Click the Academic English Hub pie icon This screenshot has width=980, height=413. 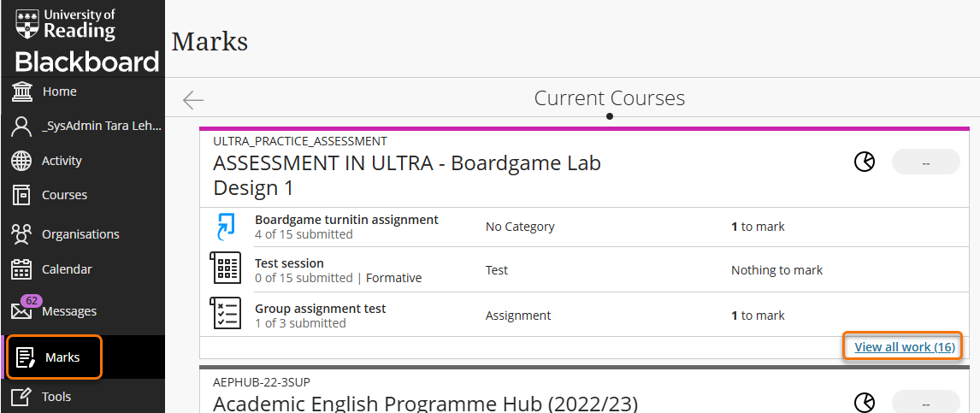click(865, 404)
